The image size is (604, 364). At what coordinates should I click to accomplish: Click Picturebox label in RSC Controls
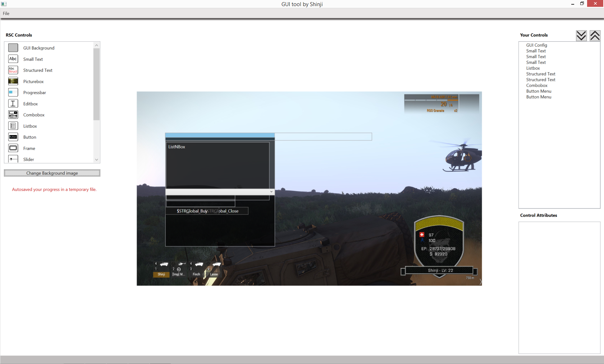(x=33, y=81)
